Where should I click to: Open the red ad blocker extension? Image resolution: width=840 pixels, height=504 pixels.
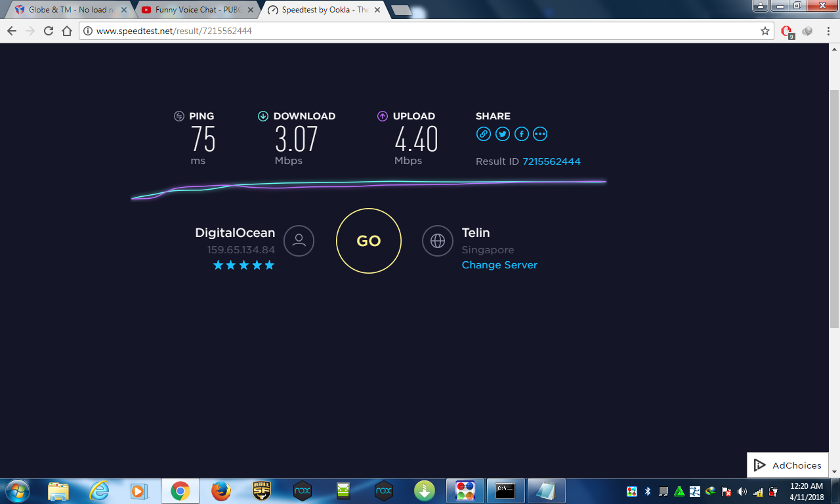coord(787,31)
